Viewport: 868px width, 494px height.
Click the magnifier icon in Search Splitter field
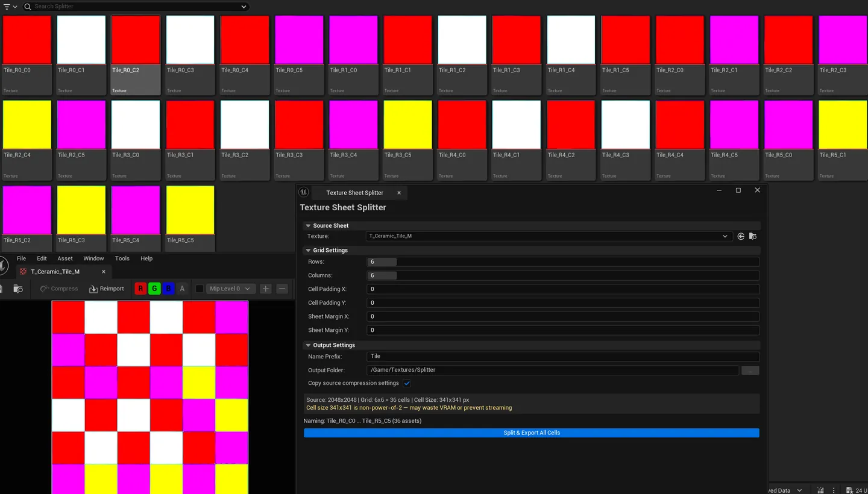click(x=28, y=6)
